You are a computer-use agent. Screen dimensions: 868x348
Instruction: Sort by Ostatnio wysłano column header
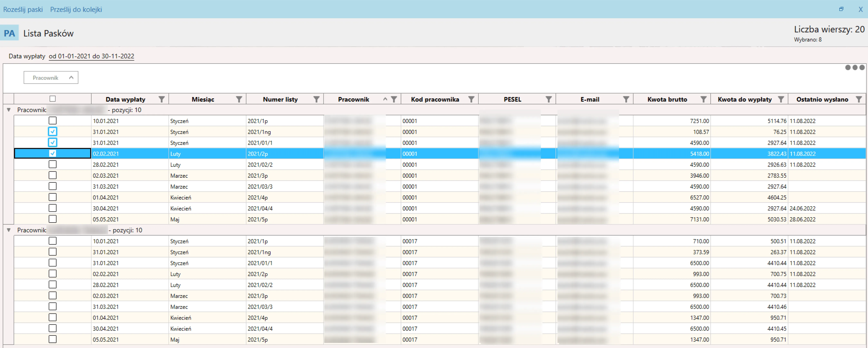click(822, 99)
